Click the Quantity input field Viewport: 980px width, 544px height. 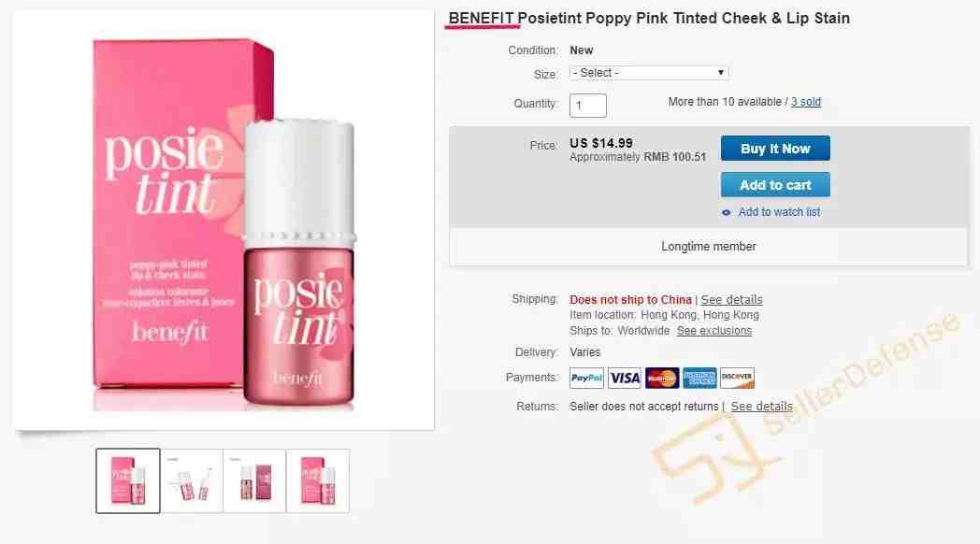(587, 105)
